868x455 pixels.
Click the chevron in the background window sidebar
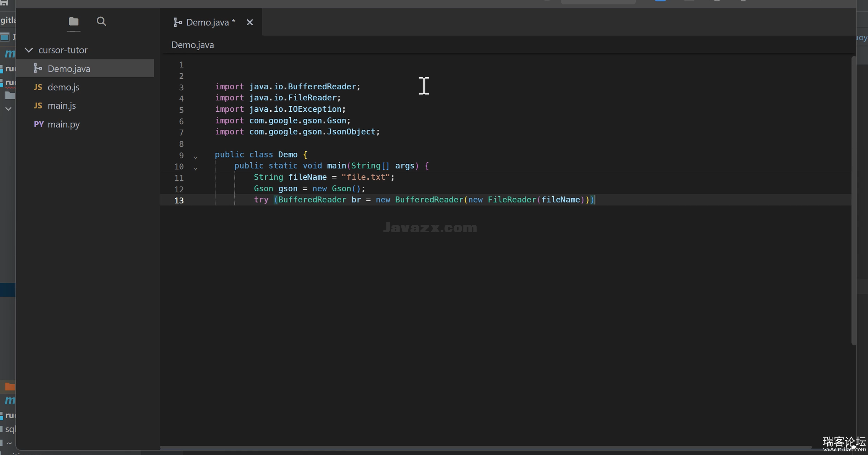coord(8,109)
